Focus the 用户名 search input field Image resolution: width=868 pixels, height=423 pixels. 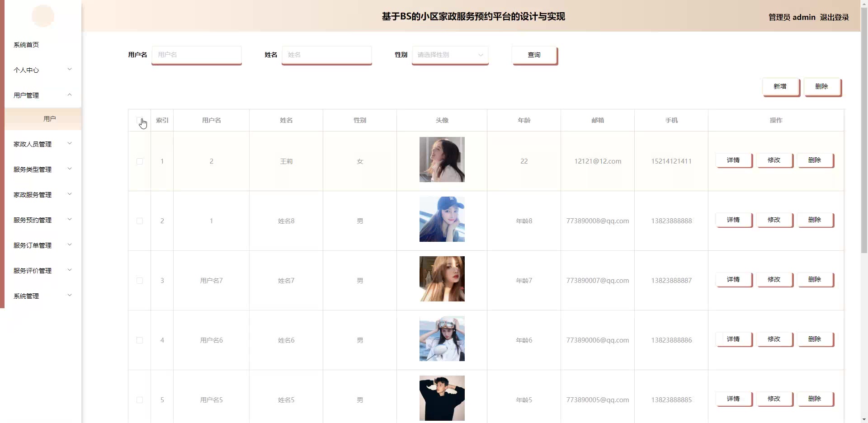coord(197,55)
